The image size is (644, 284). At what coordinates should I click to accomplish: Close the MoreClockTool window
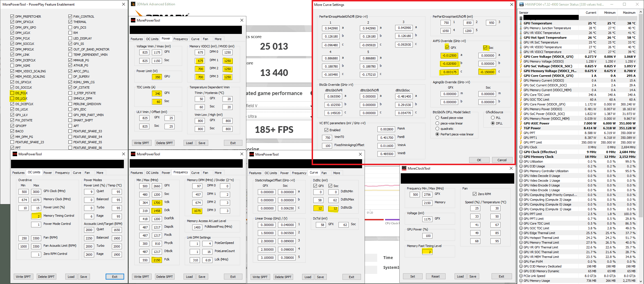[511, 168]
